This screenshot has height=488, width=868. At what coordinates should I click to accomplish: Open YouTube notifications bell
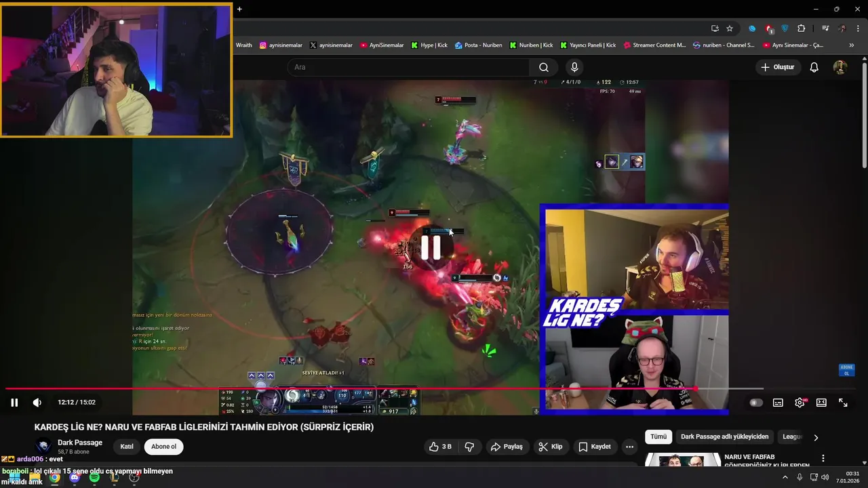[814, 67]
